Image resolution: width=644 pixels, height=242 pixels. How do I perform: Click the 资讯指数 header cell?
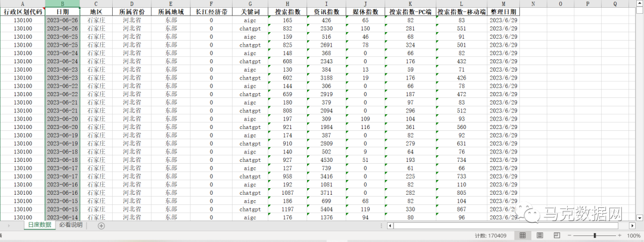[326, 12]
